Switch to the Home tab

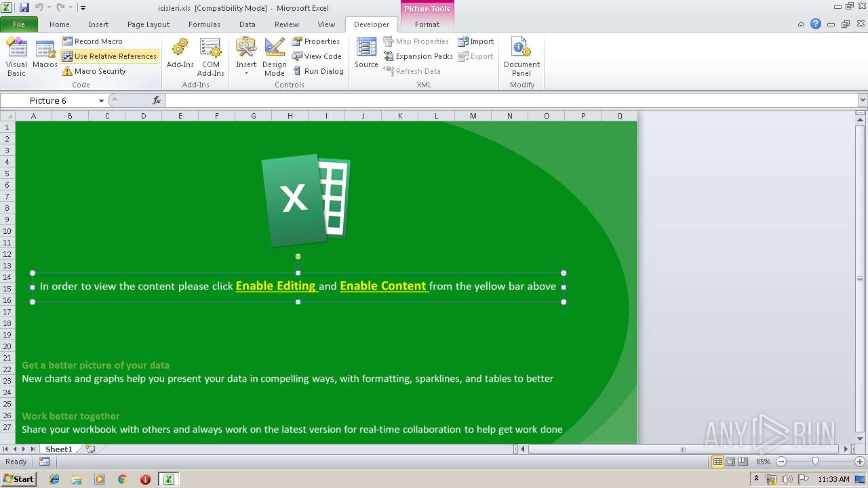[59, 24]
